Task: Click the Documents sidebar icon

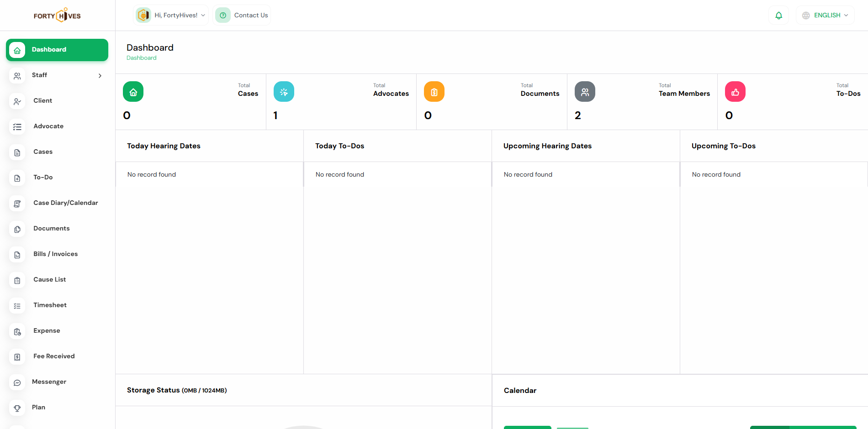Action: [x=17, y=229]
